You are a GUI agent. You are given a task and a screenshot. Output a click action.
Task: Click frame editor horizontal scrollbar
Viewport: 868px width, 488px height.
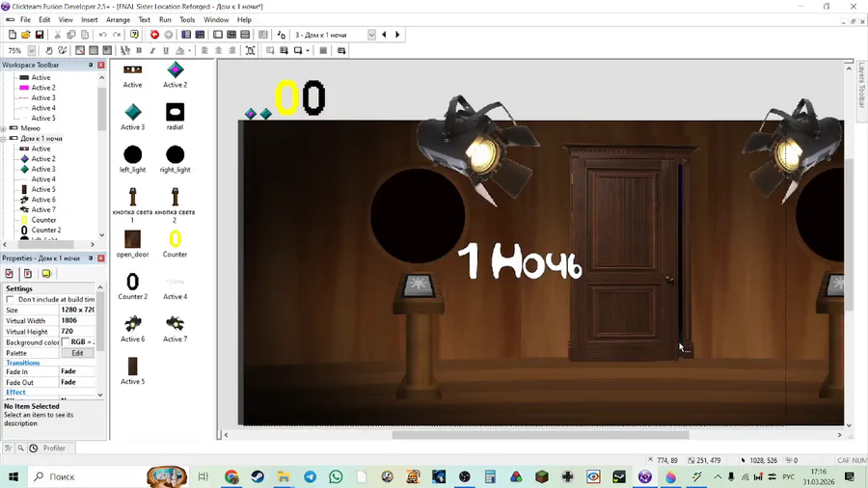(540, 435)
